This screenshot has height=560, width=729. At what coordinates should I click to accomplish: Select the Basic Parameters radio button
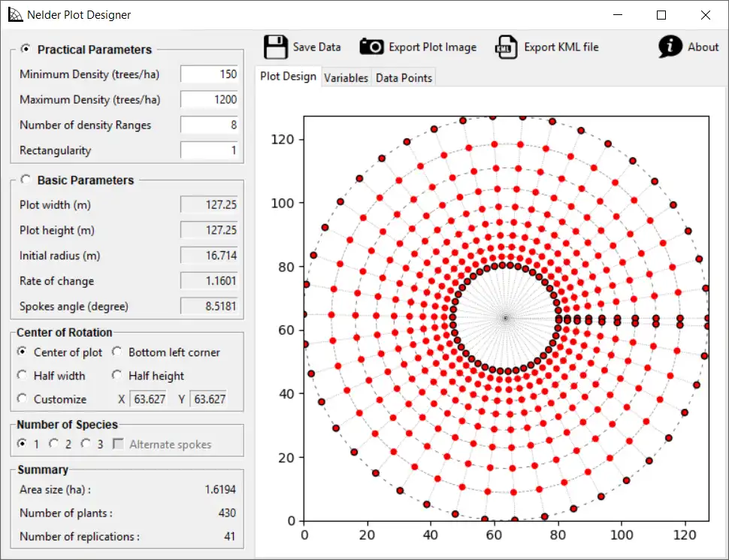(x=26, y=180)
